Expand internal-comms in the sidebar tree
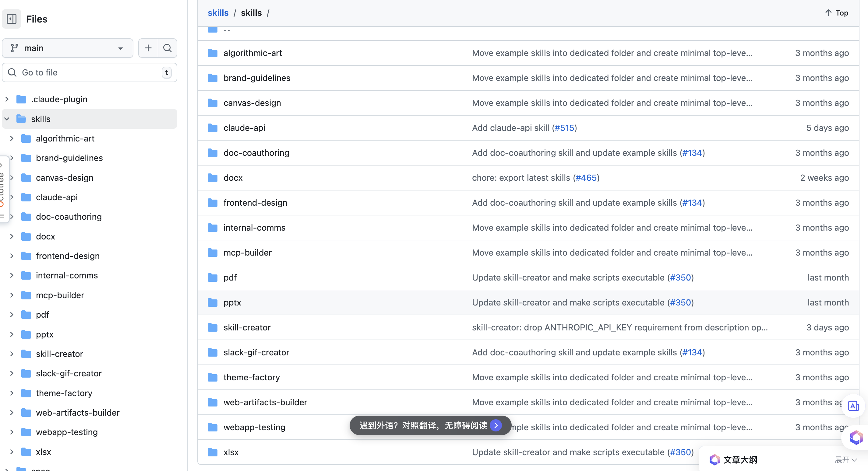This screenshot has height=471, width=868. point(12,275)
